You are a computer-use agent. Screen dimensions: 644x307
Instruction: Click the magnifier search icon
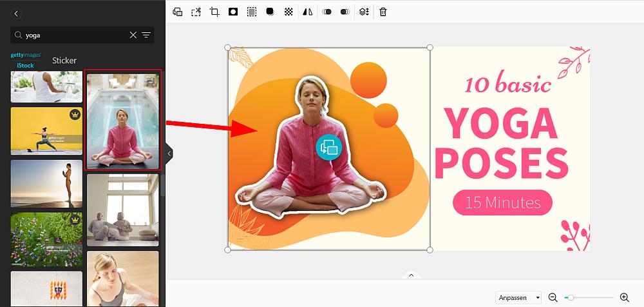point(18,35)
